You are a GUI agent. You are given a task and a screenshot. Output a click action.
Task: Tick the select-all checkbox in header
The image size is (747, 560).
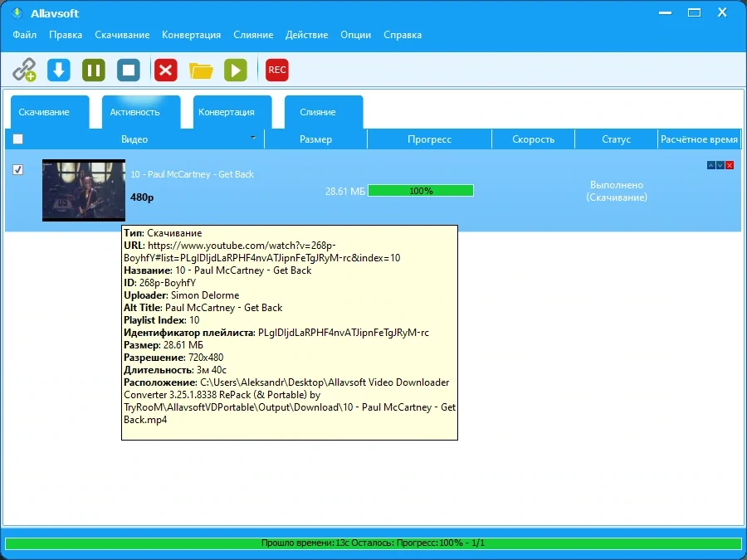coord(17,139)
